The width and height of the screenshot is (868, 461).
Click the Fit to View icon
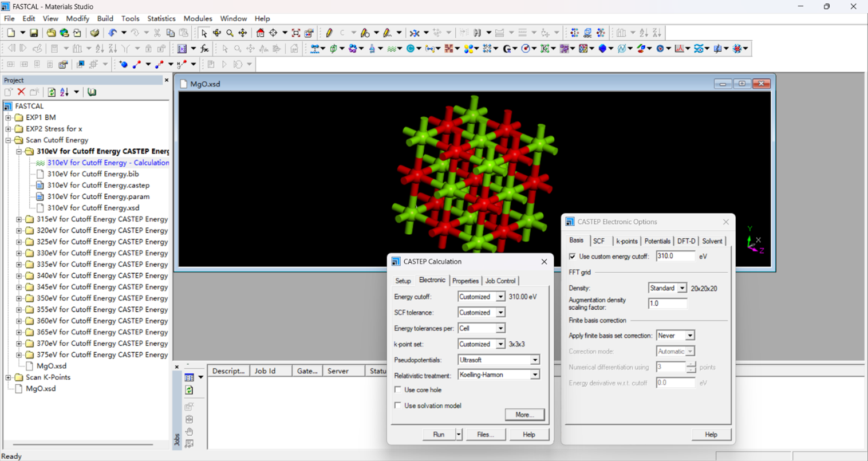(296, 33)
